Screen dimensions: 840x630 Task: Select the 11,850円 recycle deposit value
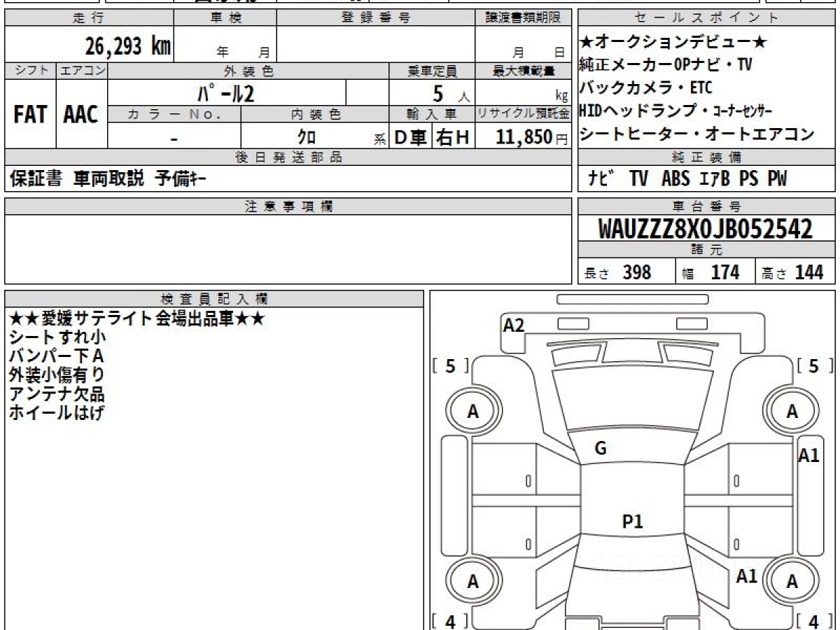531,137
